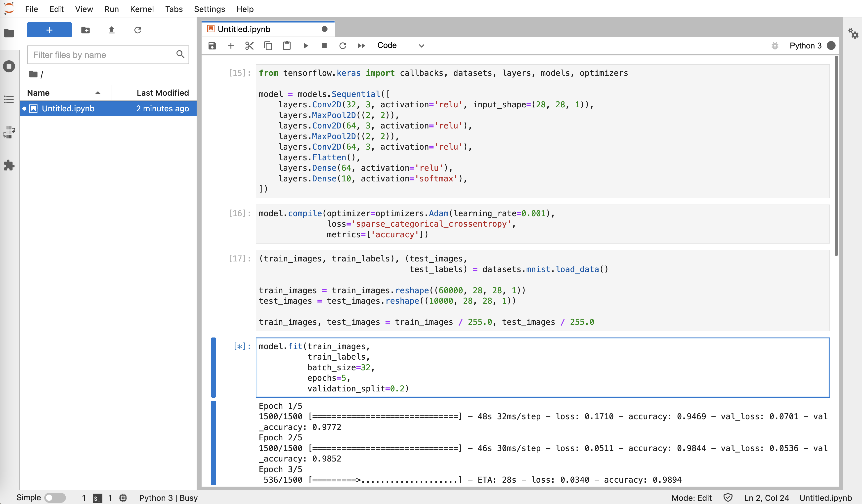Click the paste cell icon
Image resolution: width=862 pixels, height=504 pixels.
(287, 45)
